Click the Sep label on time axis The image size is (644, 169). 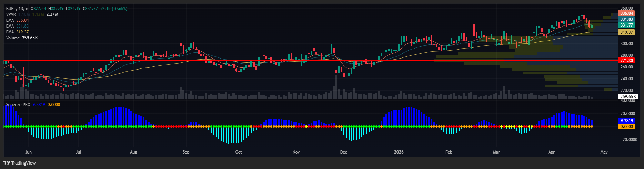point(186,152)
